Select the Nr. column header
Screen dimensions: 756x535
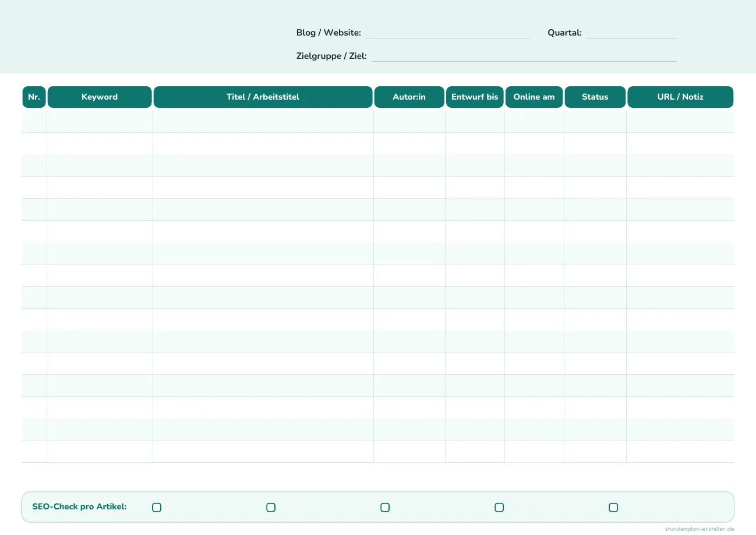pos(34,97)
